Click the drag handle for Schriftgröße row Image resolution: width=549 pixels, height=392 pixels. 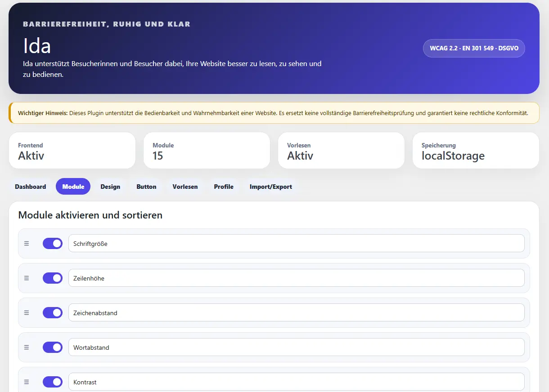27,244
